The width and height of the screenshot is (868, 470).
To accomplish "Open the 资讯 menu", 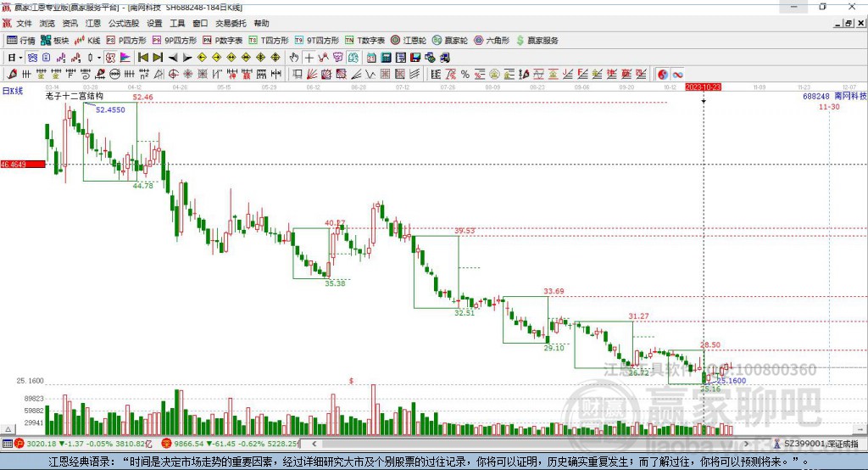I will tap(70, 23).
